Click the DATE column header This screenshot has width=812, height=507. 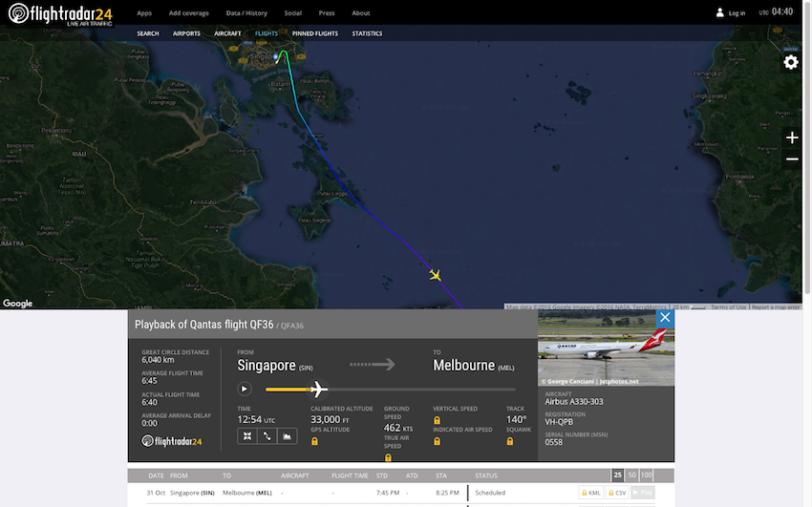(156, 475)
